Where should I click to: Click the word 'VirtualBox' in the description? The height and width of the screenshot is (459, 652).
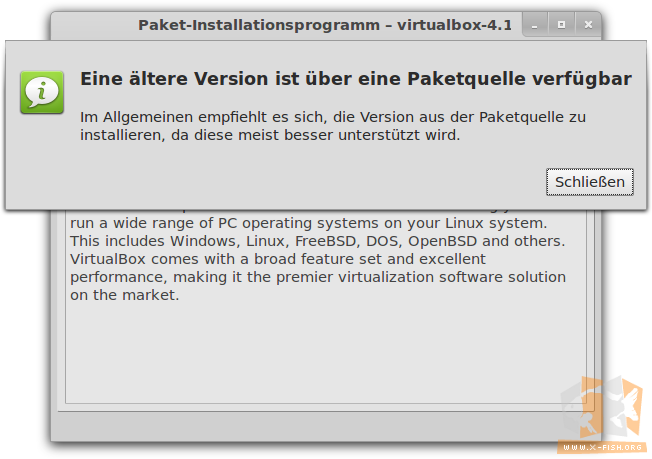point(108,259)
